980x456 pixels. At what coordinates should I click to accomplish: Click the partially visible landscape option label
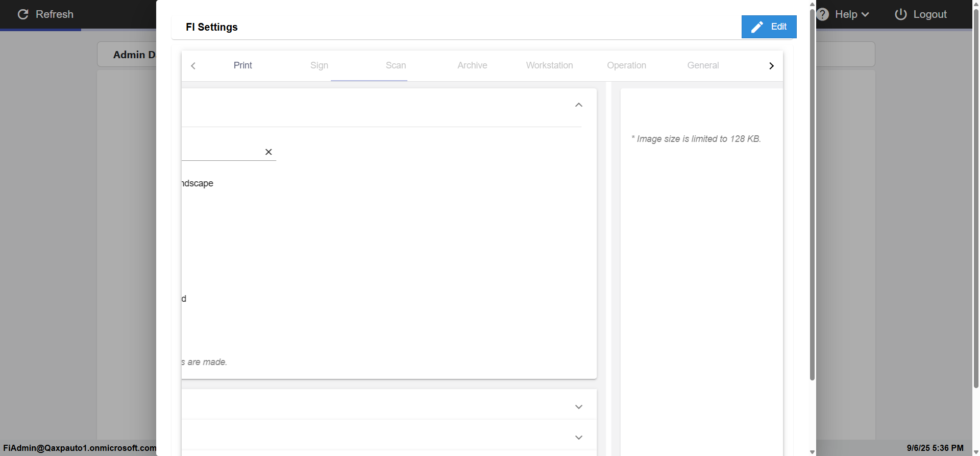point(198,183)
